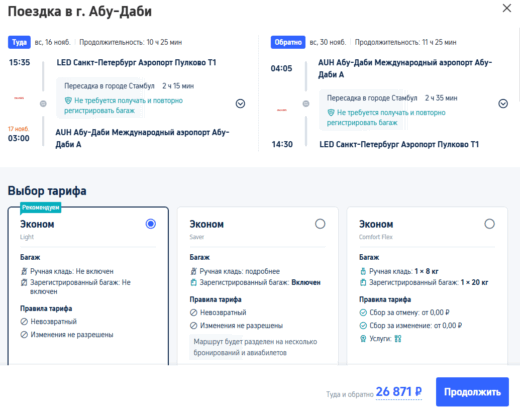Expand outbound flight layover details chevron

(240, 104)
